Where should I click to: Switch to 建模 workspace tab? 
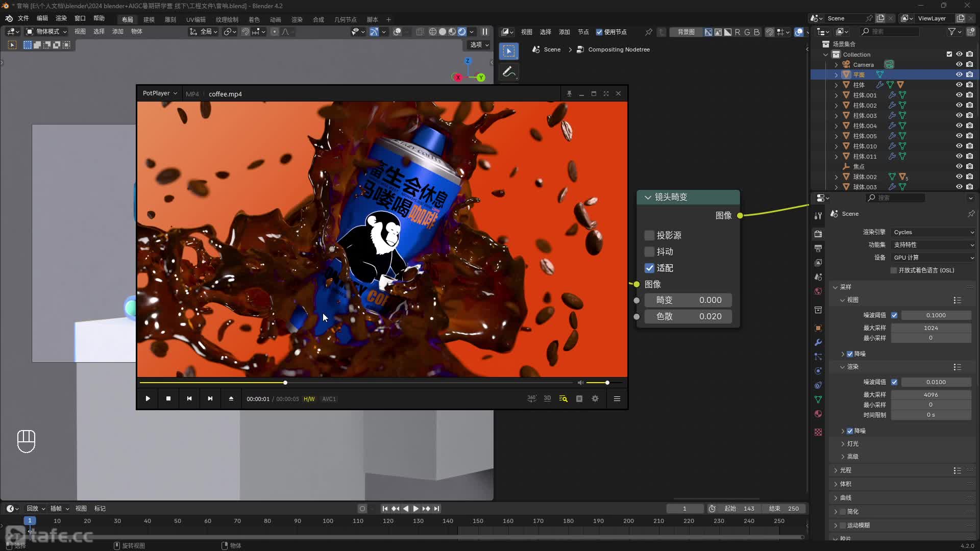pos(149,19)
